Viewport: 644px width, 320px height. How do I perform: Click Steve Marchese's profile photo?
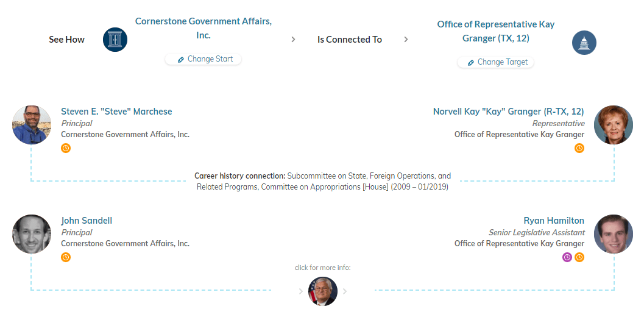[x=32, y=125]
